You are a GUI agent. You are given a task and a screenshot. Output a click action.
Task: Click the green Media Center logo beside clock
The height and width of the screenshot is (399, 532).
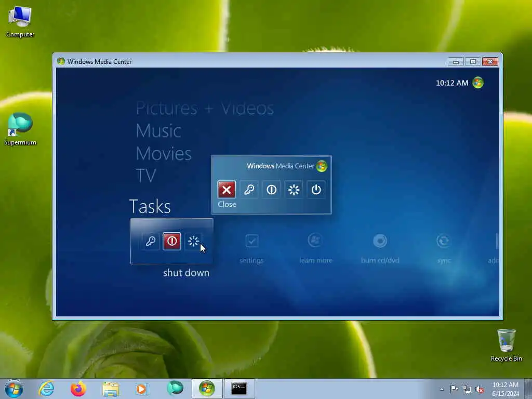click(478, 83)
